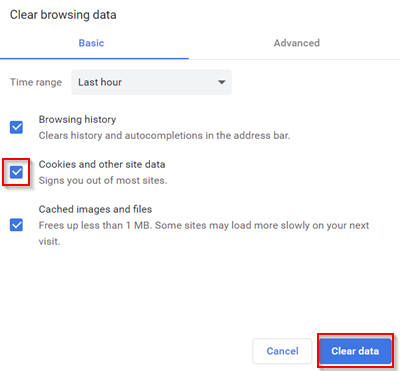The width and height of the screenshot is (400, 371).
Task: Click 'Signs you out of most sites' text
Action: [x=103, y=180]
